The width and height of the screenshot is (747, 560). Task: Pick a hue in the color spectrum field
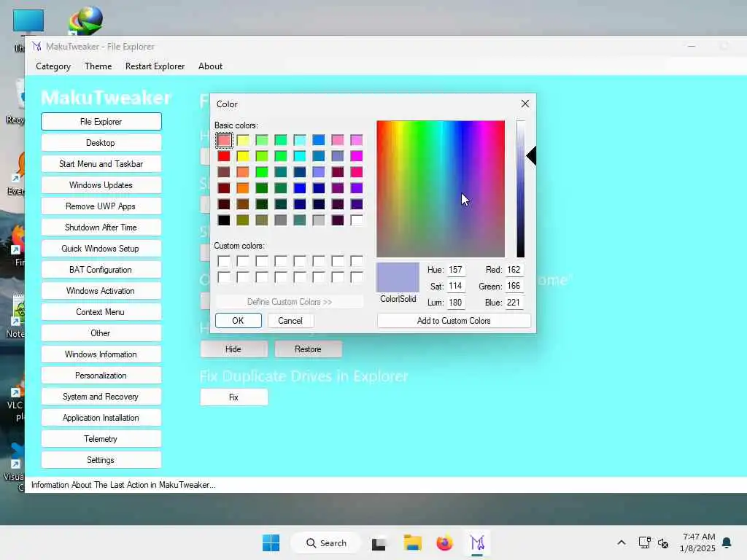pos(441,189)
